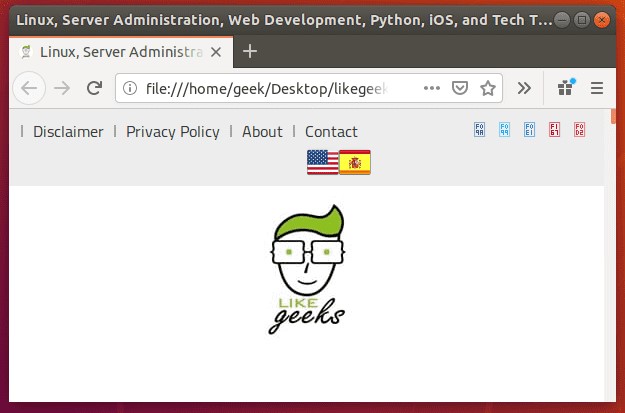
Task: Reload the current page
Action: (94, 88)
